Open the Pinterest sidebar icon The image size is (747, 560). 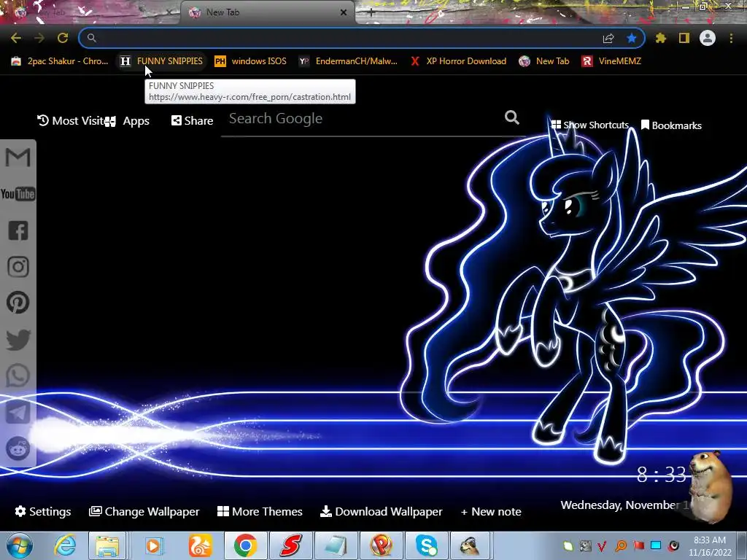(18, 303)
